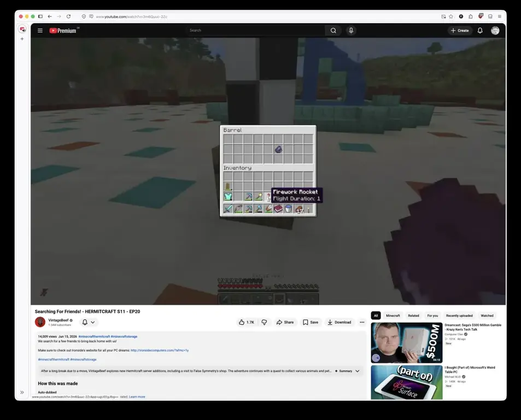The width and height of the screenshot is (521, 420).
Task: Click the magnifier search button
Action: coord(333,31)
